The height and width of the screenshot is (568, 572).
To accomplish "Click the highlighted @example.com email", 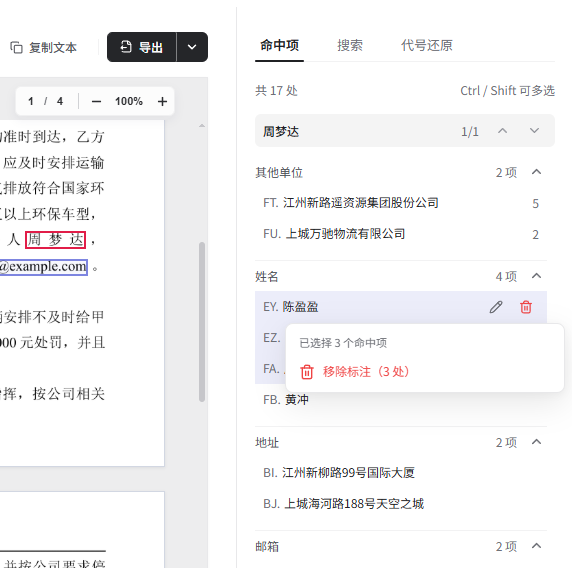I will tap(43, 267).
